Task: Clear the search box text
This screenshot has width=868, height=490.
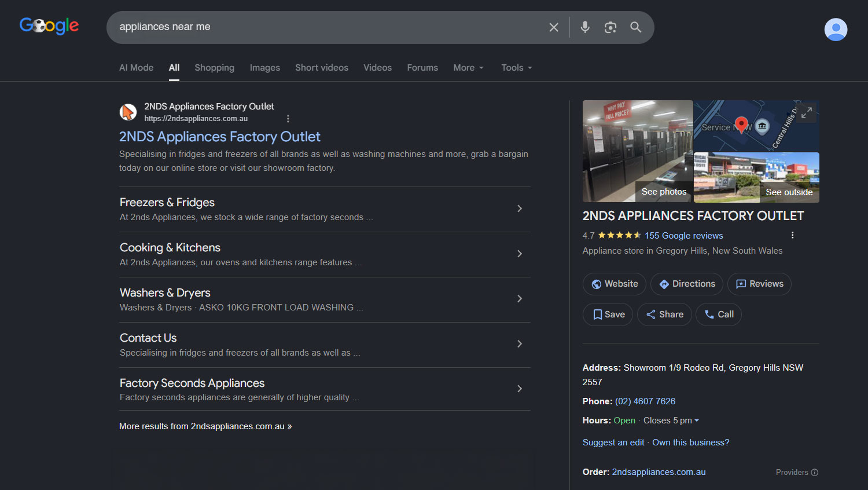Action: click(x=554, y=27)
